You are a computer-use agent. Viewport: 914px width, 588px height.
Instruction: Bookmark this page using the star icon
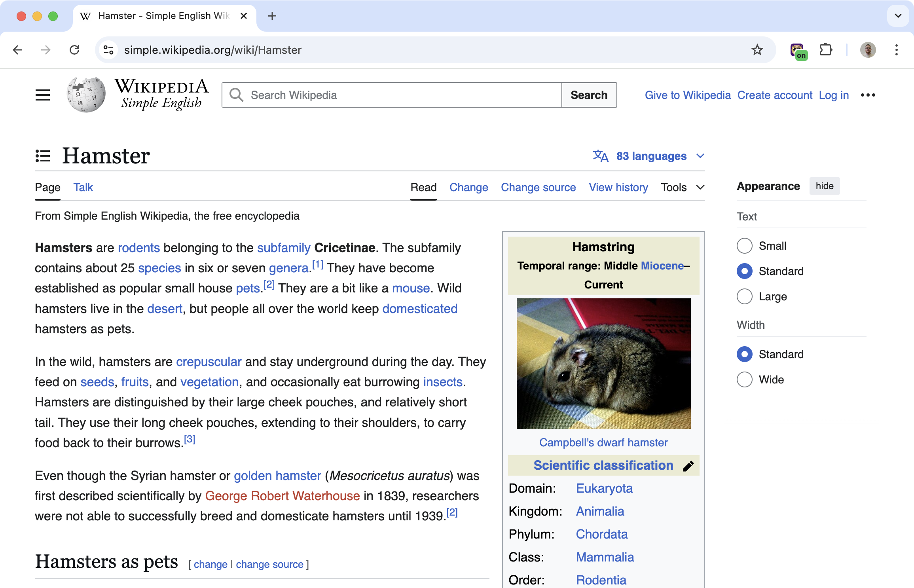[x=757, y=50]
